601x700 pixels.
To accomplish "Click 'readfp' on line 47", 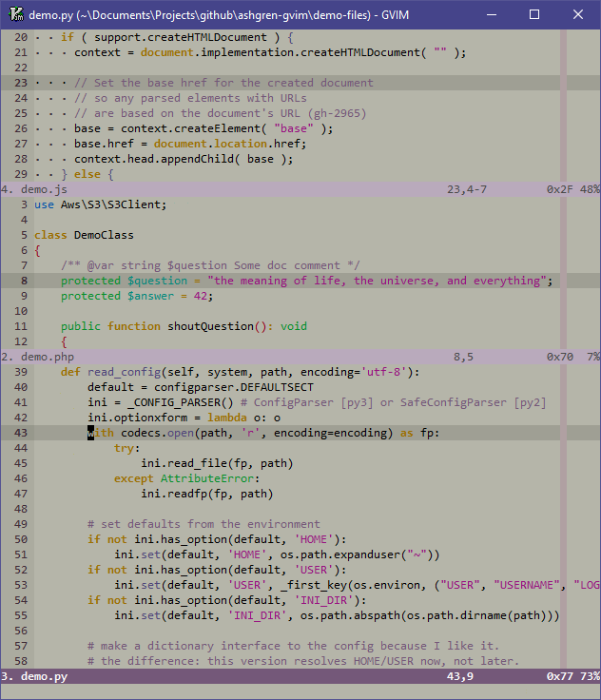I will pos(187,494).
